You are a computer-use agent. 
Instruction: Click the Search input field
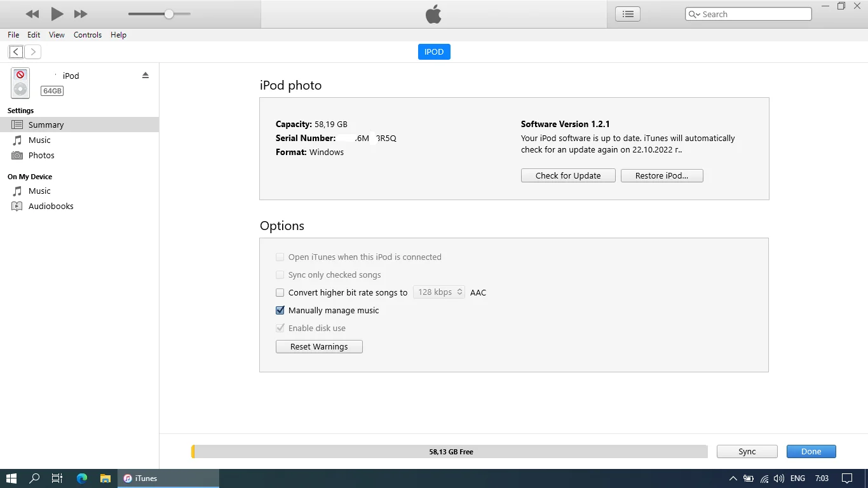(x=749, y=14)
